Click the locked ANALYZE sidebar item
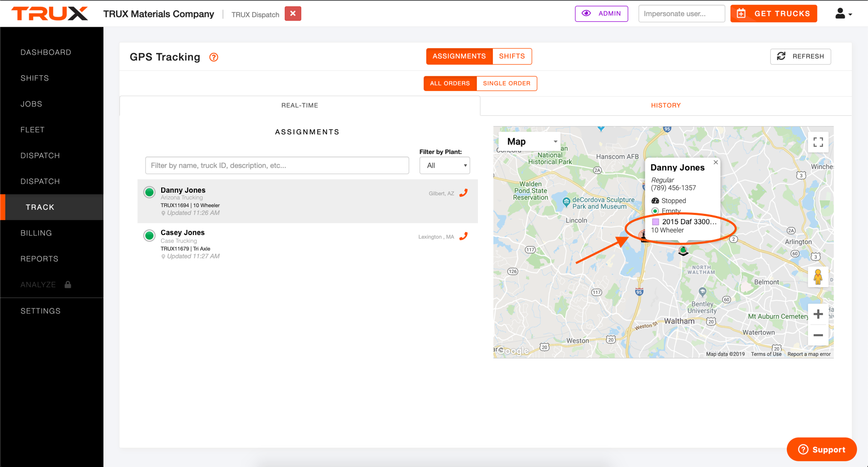 (x=52, y=285)
